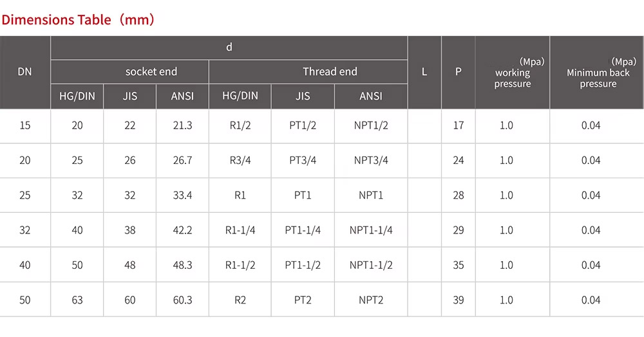Click the socket end header cell

coord(151,71)
